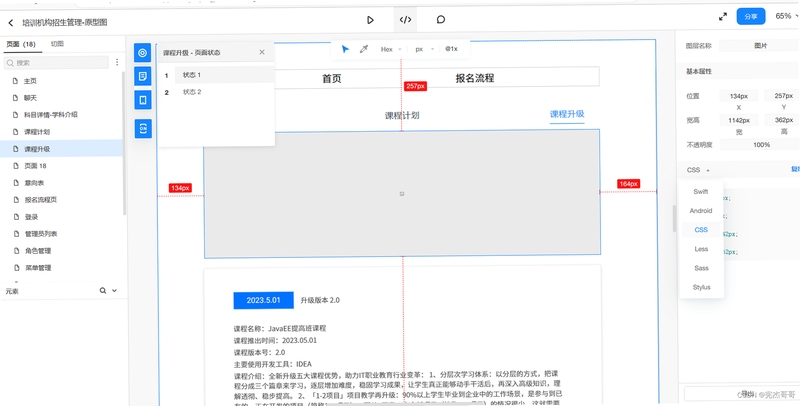The height and width of the screenshot is (406, 800).
Task: Open the @1x scale dropdown
Action: pos(451,49)
